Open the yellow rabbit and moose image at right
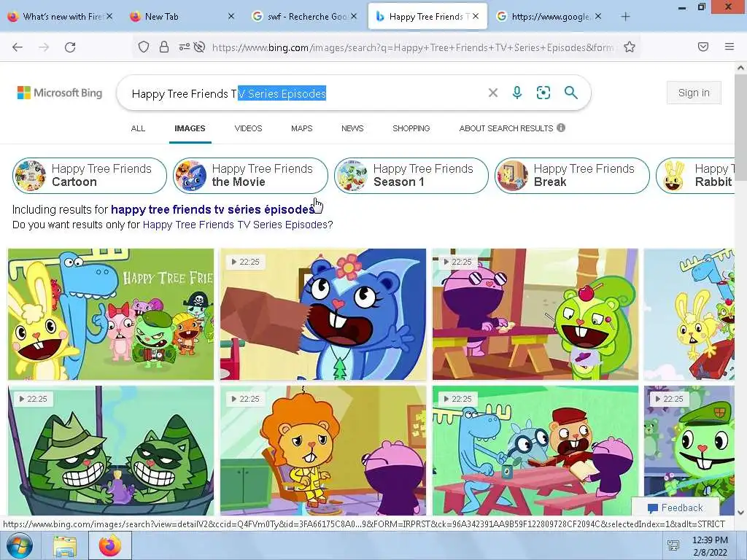Image resolution: width=747 pixels, height=560 pixels. pos(689,314)
